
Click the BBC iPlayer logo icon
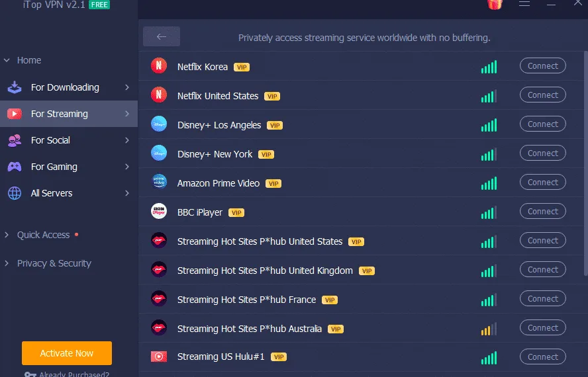pos(159,212)
